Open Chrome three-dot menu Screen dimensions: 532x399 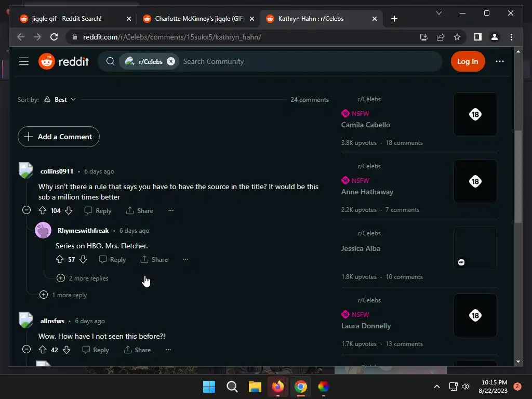pos(511,37)
